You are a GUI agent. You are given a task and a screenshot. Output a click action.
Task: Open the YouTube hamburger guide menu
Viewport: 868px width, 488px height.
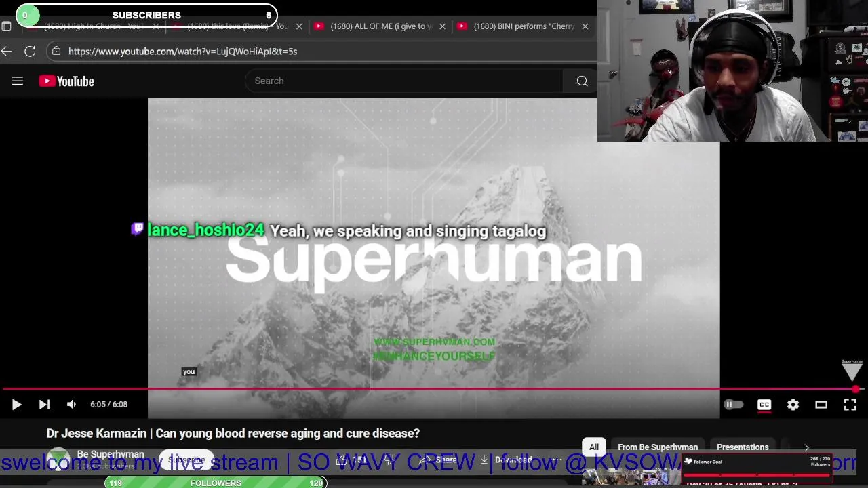point(18,81)
